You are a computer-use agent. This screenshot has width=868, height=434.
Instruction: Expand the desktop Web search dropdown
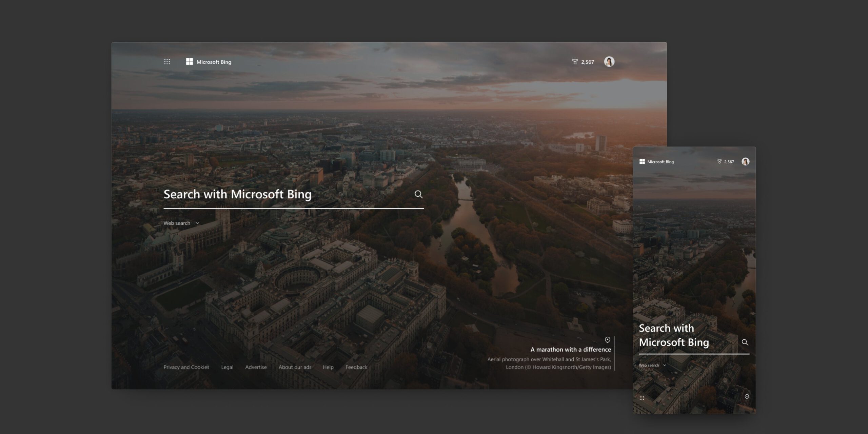[x=181, y=223]
